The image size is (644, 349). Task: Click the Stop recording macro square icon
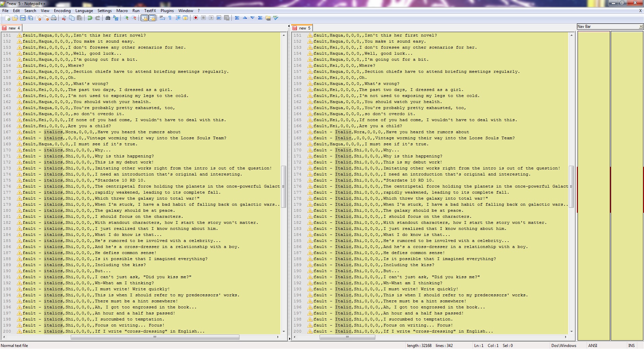[x=203, y=18]
